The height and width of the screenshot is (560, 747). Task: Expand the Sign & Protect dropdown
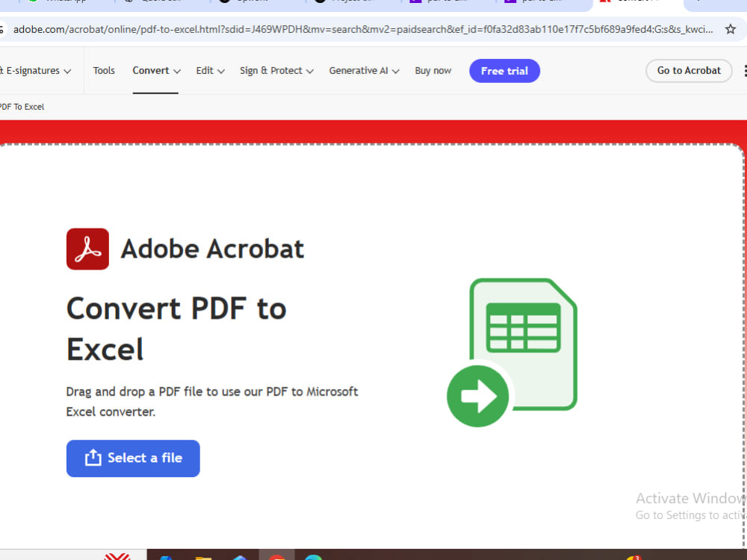[276, 70]
